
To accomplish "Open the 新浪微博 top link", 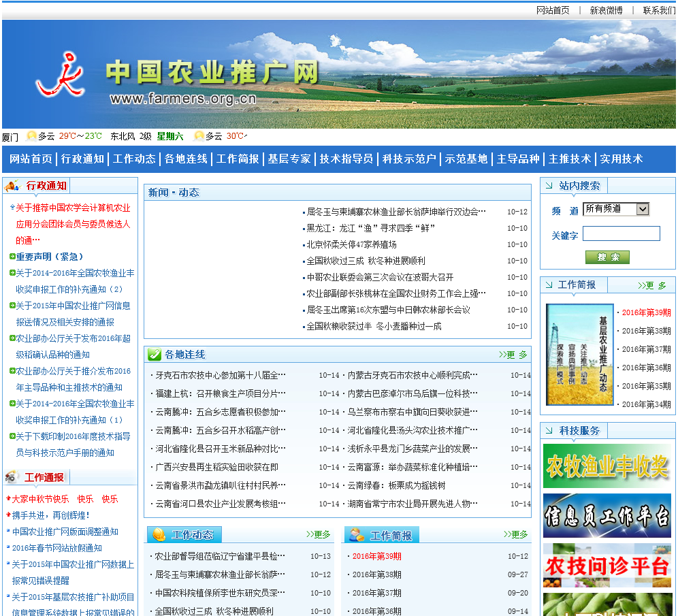I will point(607,10).
